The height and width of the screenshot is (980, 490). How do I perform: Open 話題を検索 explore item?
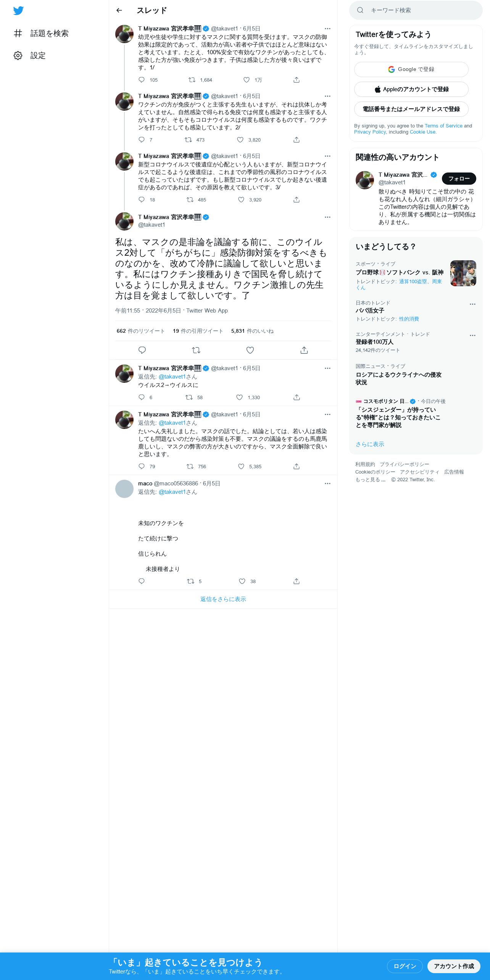tap(41, 33)
